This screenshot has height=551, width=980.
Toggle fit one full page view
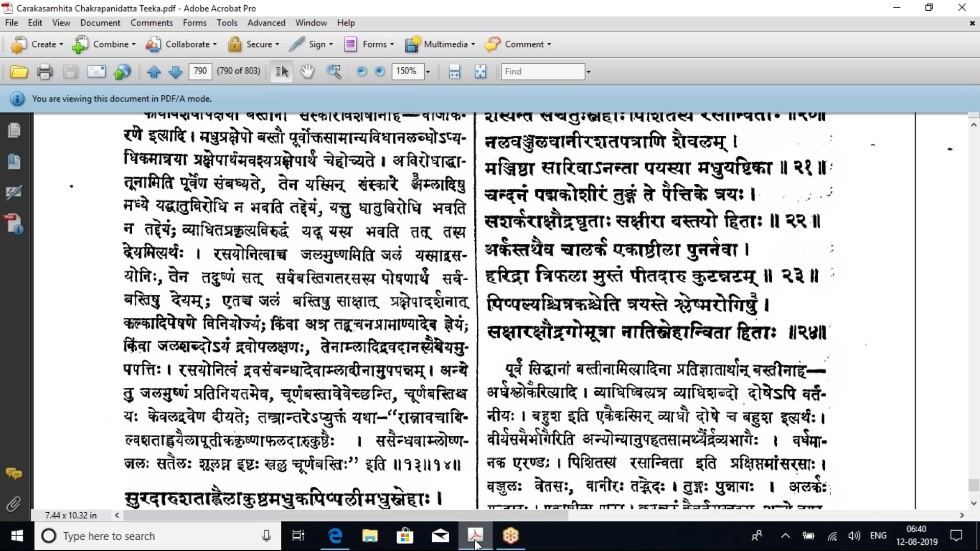pos(480,71)
